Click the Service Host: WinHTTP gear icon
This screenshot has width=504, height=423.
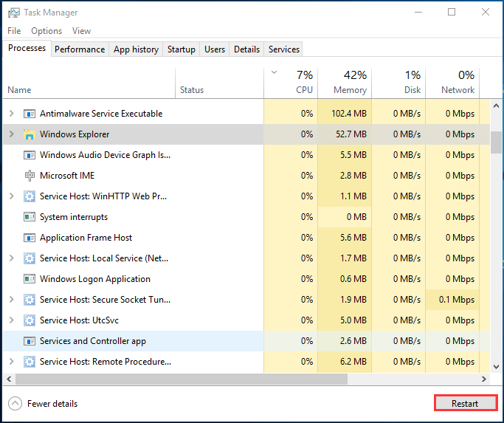[30, 196]
